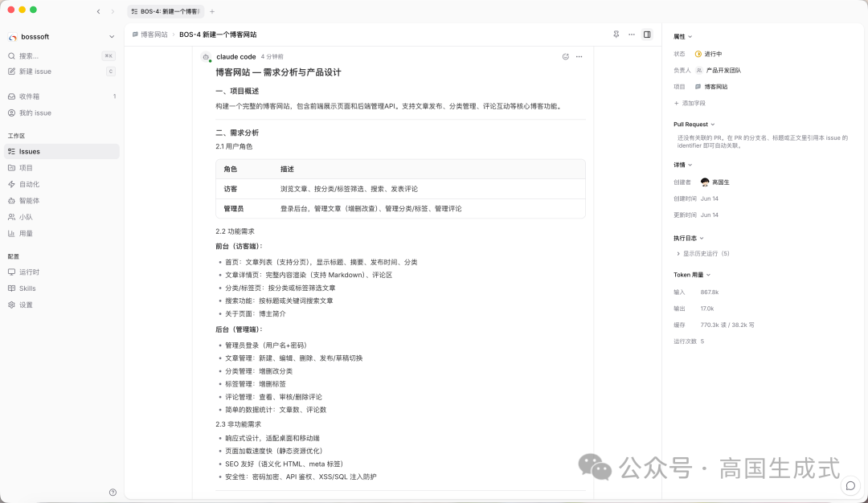The height and width of the screenshot is (503, 868).
Task: Click the 缓存 token value
Action: pos(727,325)
